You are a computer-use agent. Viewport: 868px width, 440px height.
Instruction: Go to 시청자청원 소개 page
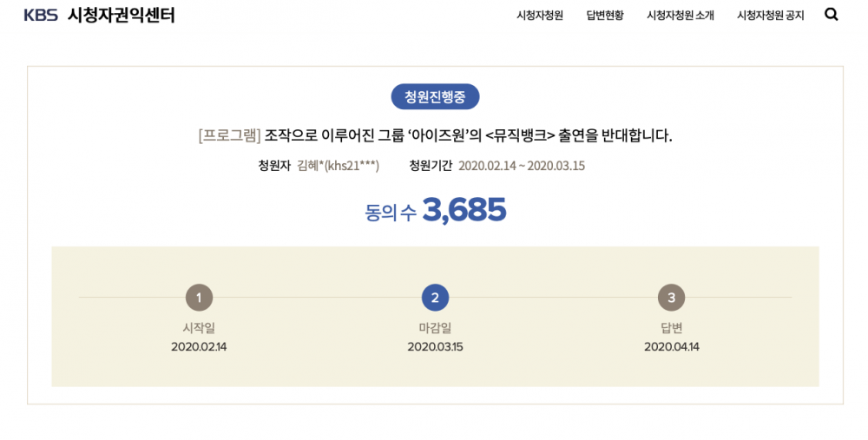click(681, 16)
